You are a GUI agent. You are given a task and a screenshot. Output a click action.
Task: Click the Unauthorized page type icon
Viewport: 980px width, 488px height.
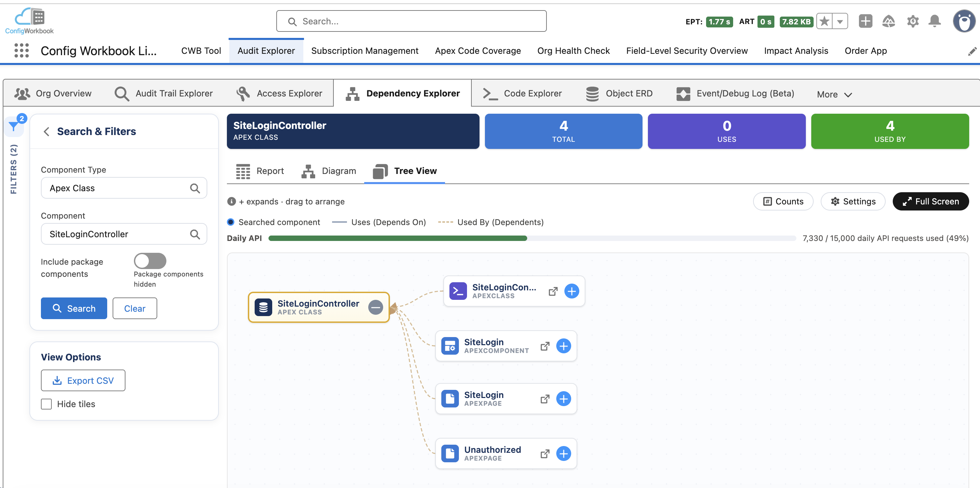450,454
